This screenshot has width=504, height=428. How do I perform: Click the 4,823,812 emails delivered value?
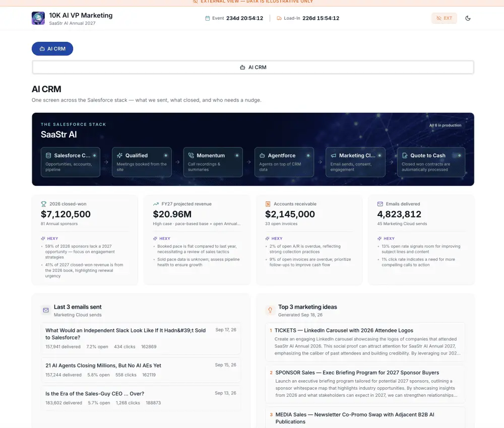point(399,214)
